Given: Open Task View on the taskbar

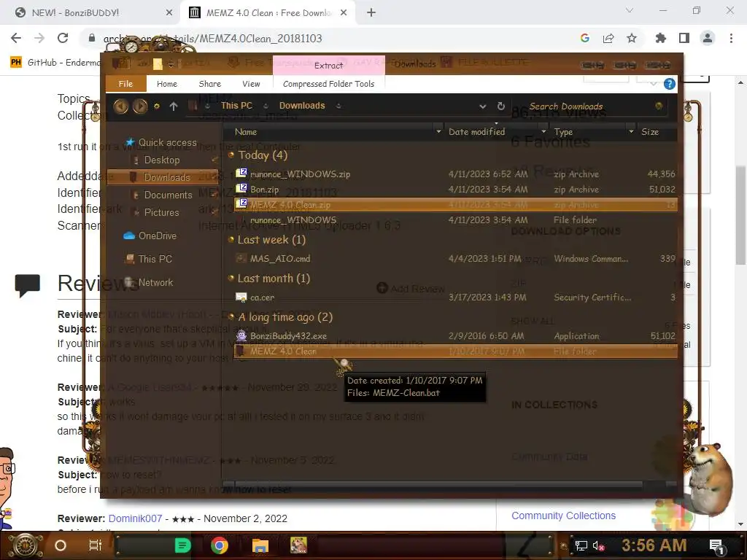Looking at the screenshot, I should point(96,545).
